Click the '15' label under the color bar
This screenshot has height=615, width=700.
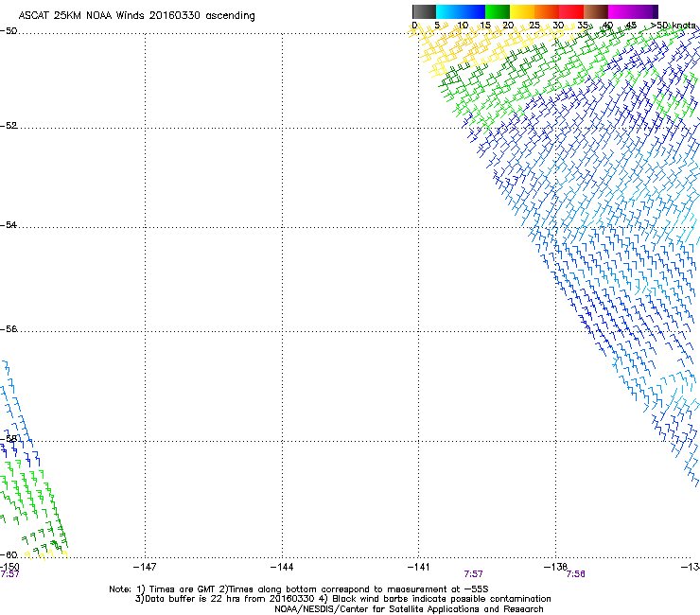pos(485,25)
